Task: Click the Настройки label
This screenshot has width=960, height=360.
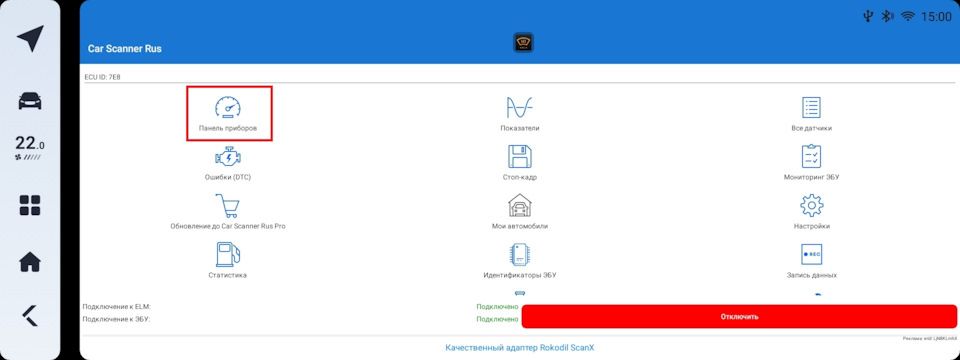Action: click(x=811, y=226)
